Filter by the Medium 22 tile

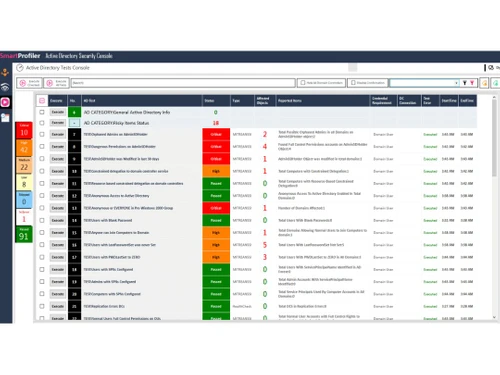(24, 165)
